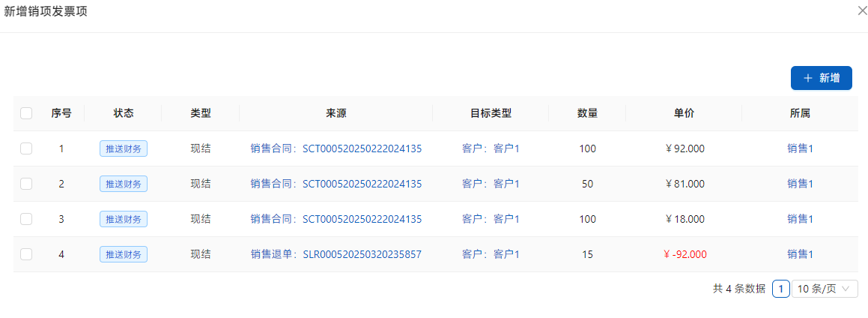The height and width of the screenshot is (318, 868).
Task: Toggle the select-all checkbox in table header
Action: [26, 113]
